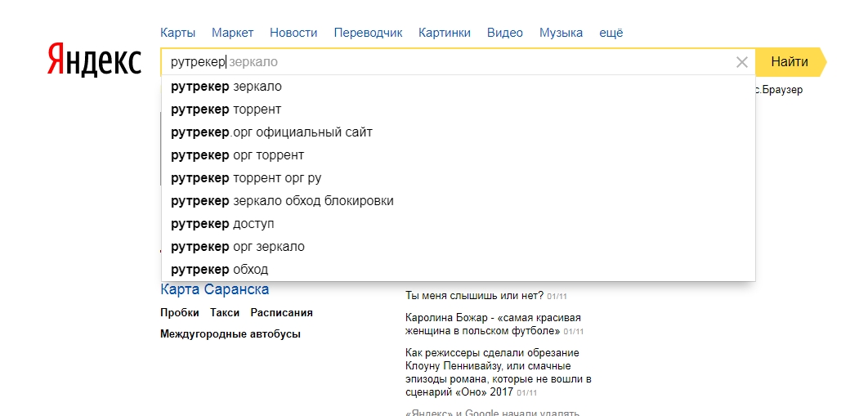Open the Маркет tab
Viewport: 868px width, 416px height.
pyautogui.click(x=232, y=33)
